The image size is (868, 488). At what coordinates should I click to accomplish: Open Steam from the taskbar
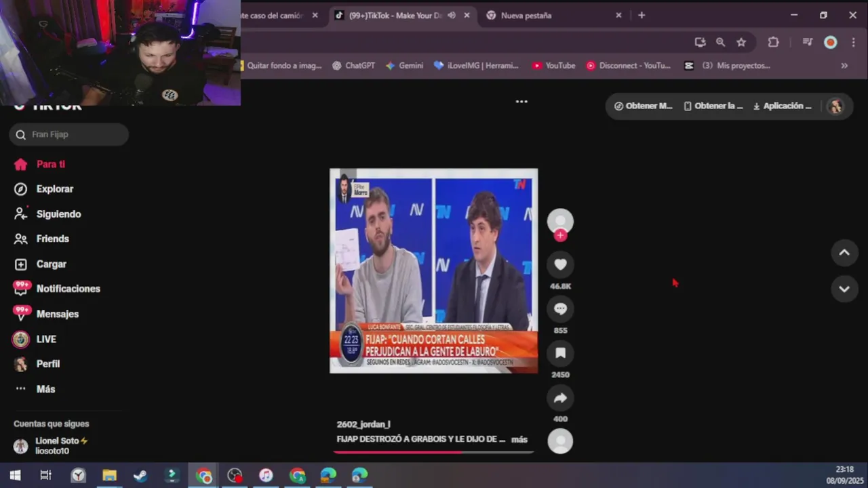tap(140, 476)
